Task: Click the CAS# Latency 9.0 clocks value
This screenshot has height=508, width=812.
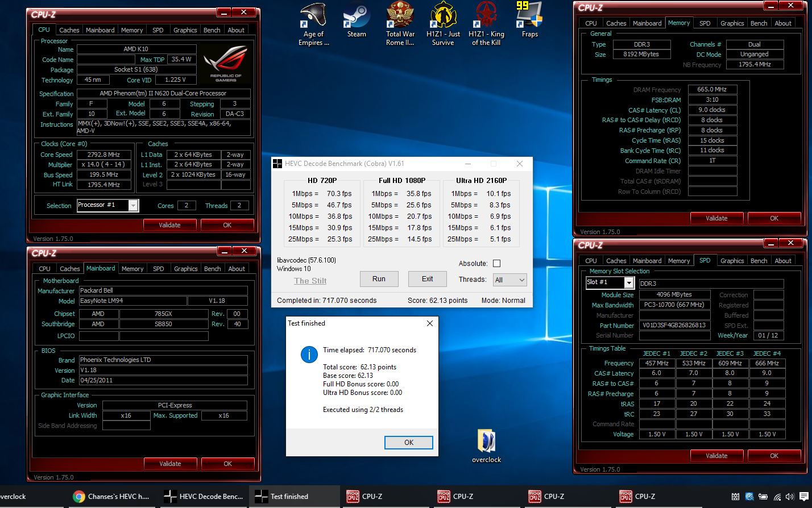Action: point(712,110)
